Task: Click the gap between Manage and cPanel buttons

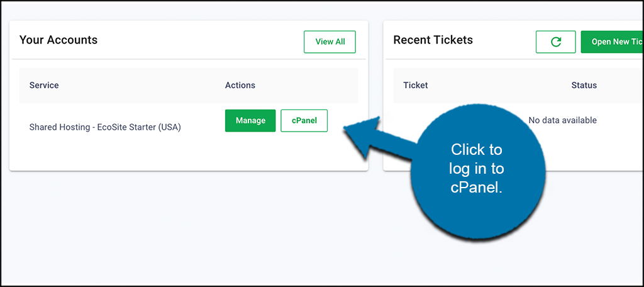Action: (278, 121)
